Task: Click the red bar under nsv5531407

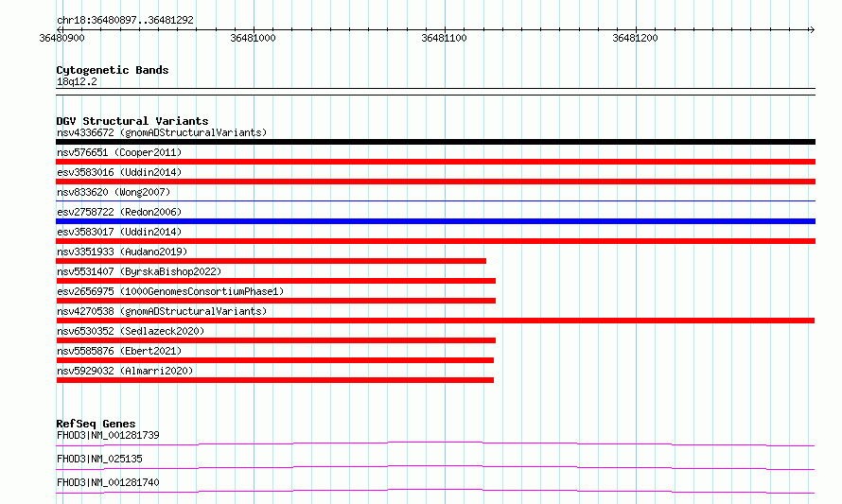Action: (x=276, y=281)
